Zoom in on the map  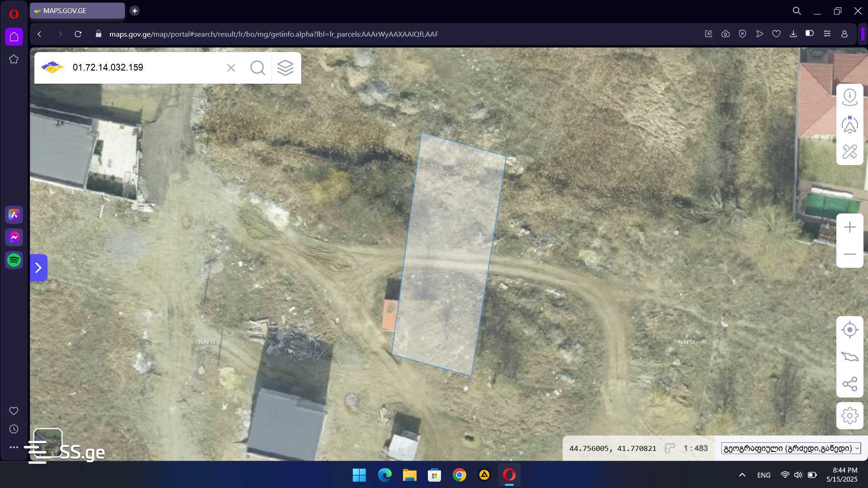(x=849, y=227)
